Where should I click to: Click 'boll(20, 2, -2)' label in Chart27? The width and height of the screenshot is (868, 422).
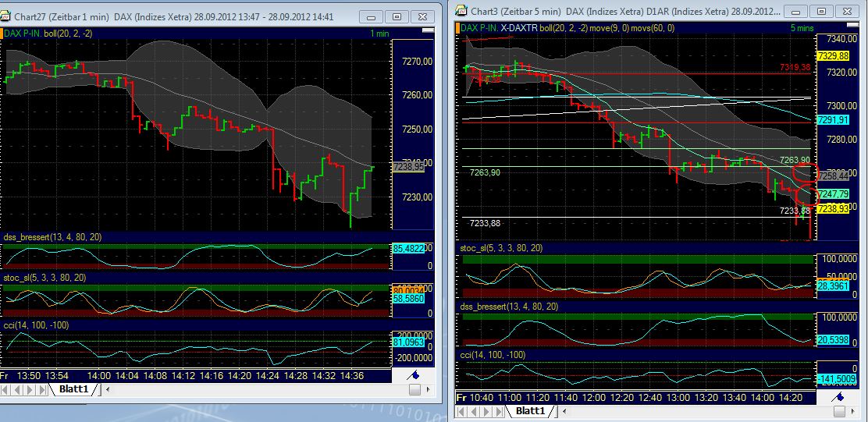point(68,34)
